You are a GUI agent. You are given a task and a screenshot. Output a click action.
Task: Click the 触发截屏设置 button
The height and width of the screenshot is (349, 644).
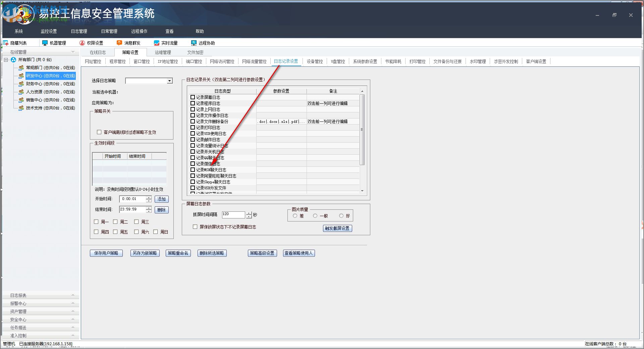(x=337, y=228)
